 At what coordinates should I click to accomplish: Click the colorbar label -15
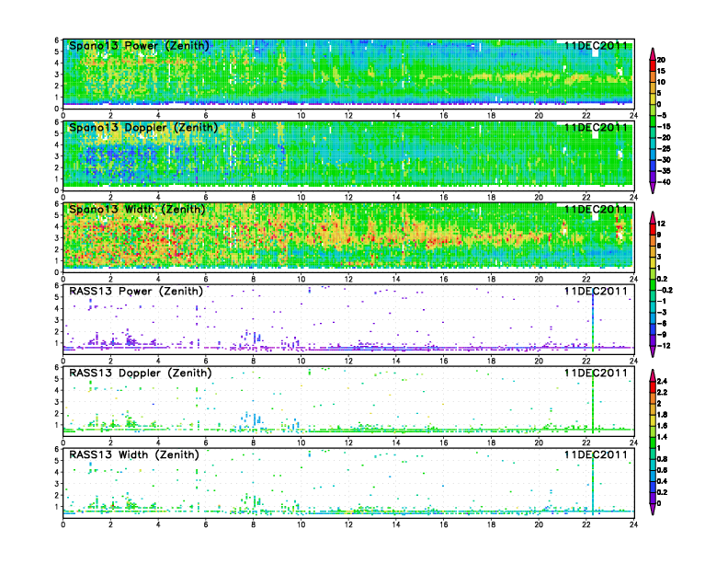(x=664, y=126)
